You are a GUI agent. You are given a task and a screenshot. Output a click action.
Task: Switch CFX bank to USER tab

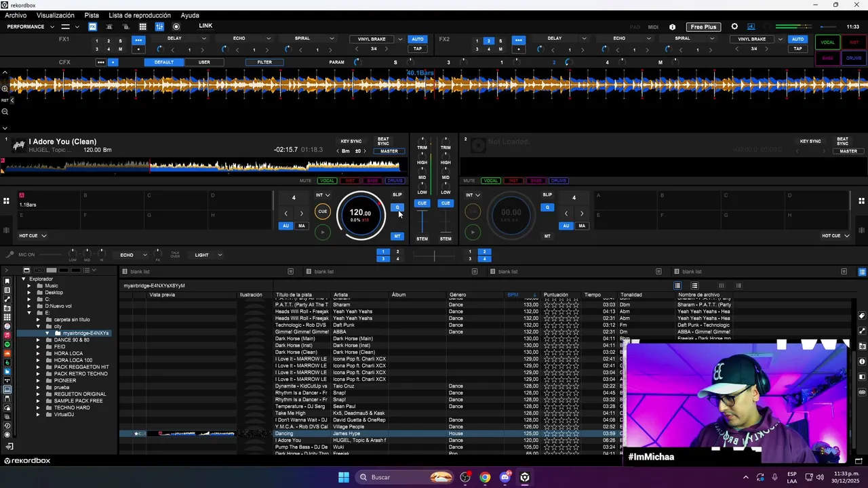pos(204,62)
